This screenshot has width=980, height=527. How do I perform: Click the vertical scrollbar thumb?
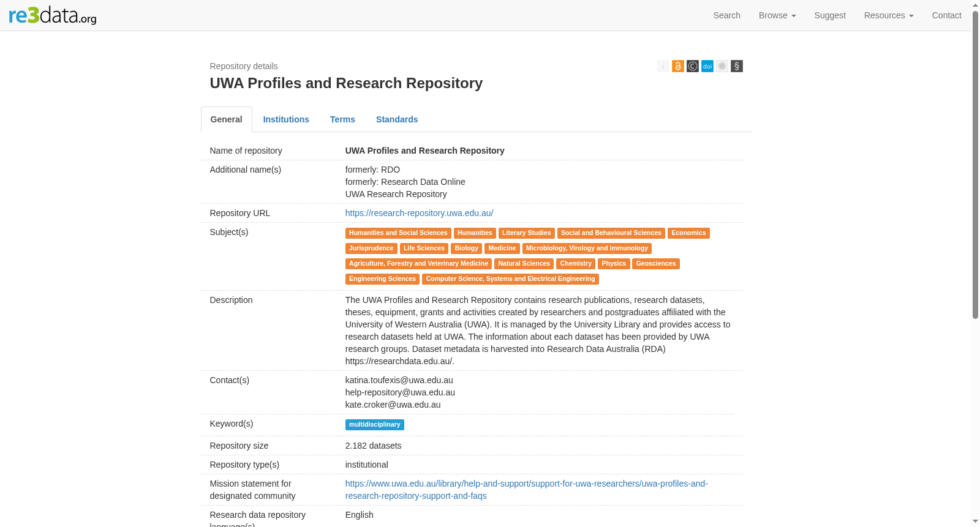[975, 164]
